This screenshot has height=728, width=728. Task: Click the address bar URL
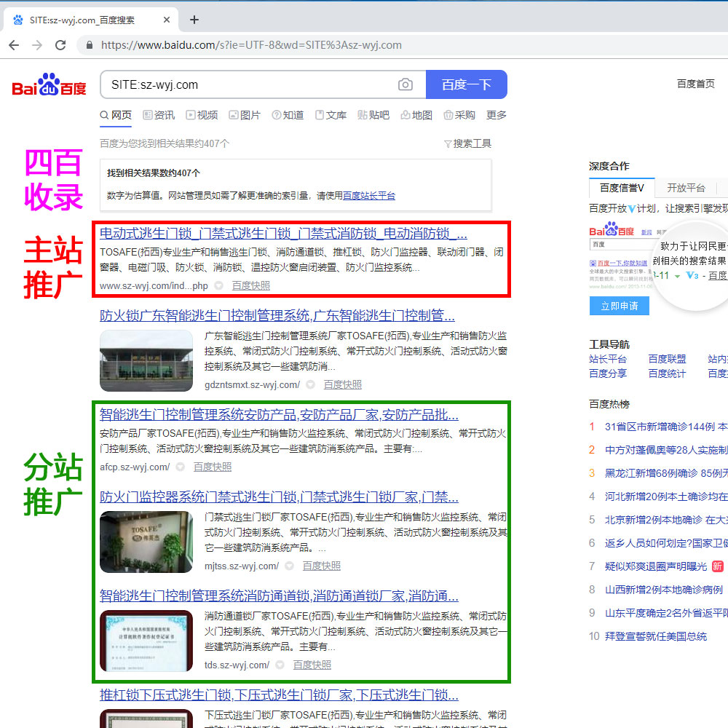(x=251, y=45)
